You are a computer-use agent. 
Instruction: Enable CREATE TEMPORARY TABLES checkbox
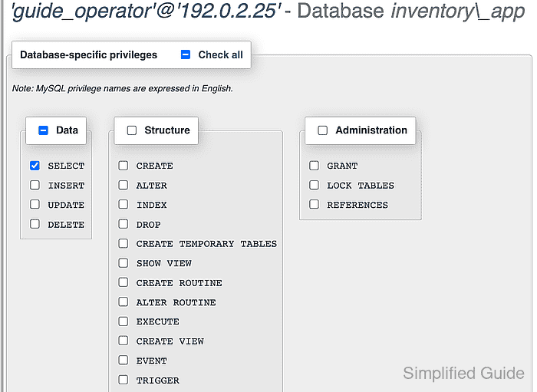click(124, 243)
